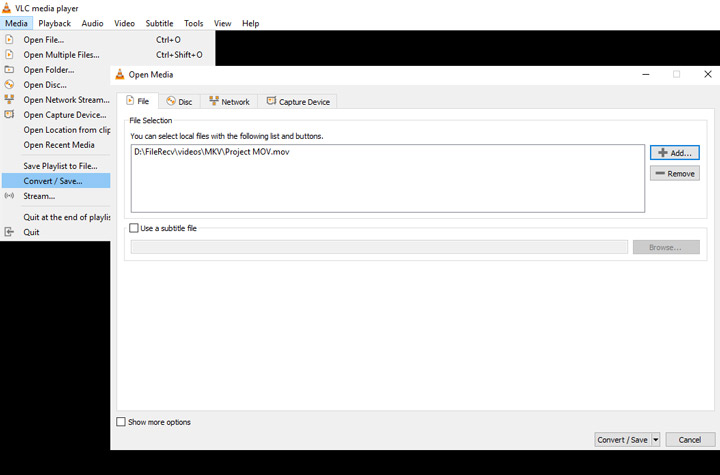Close the Open Media dialog
This screenshot has width=720, height=475.
pos(708,74)
